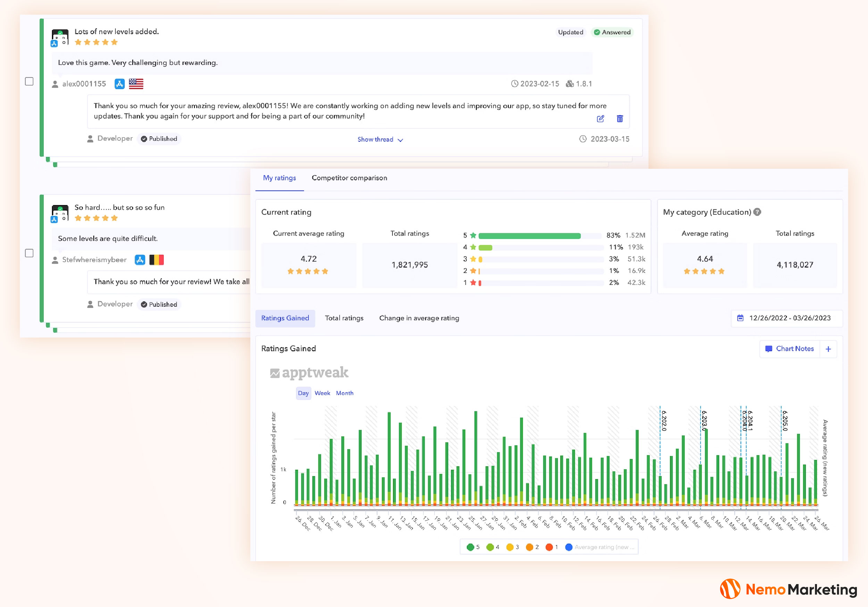
Task: Select Change in average rating view
Action: [x=419, y=318]
